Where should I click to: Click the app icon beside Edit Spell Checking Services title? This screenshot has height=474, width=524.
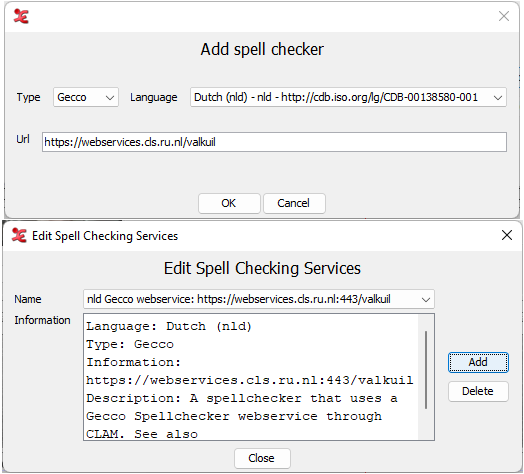(19, 235)
